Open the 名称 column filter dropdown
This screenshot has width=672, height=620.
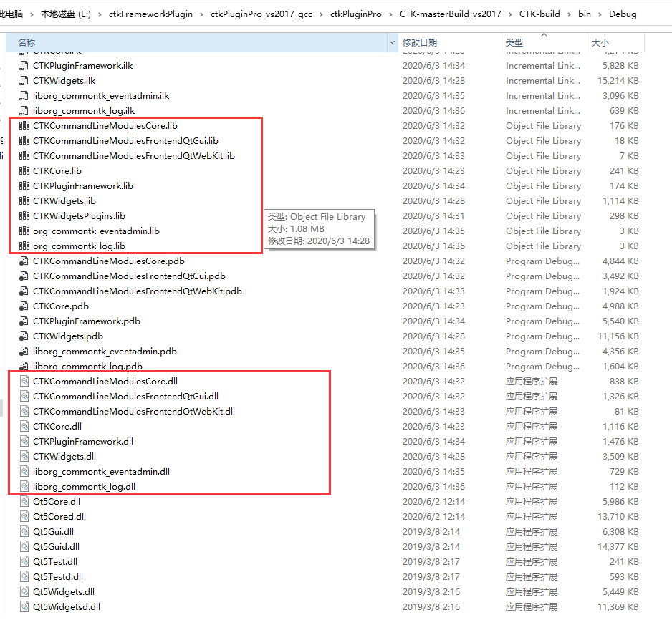391,43
